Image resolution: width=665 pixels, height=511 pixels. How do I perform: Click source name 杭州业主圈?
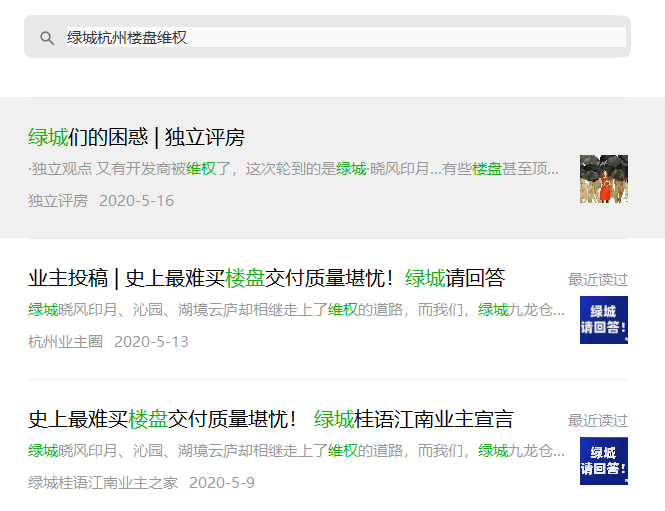coord(65,341)
